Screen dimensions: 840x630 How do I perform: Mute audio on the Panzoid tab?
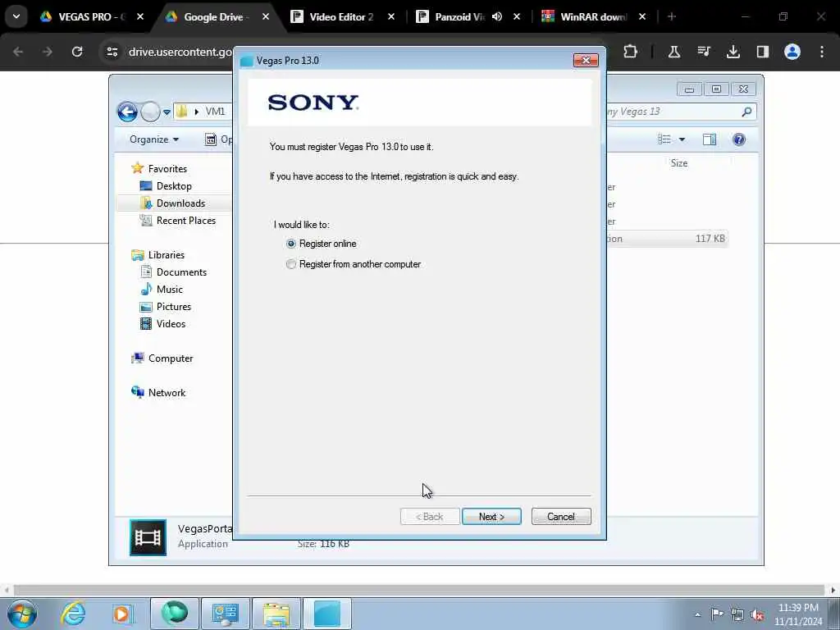coord(496,16)
